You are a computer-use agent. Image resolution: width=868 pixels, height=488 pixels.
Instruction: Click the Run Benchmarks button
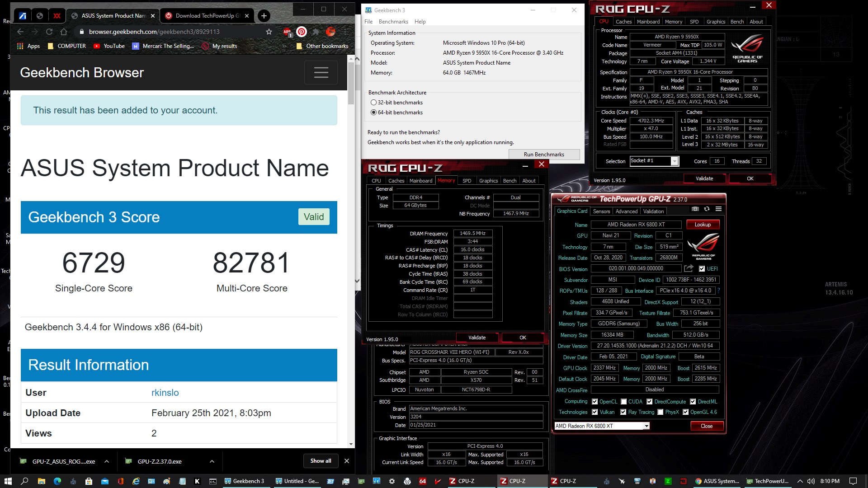tap(544, 155)
